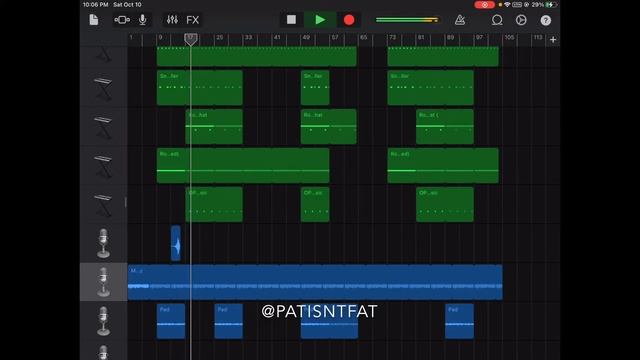
Task: Tap the track headers resize handle
Action: 126,202
